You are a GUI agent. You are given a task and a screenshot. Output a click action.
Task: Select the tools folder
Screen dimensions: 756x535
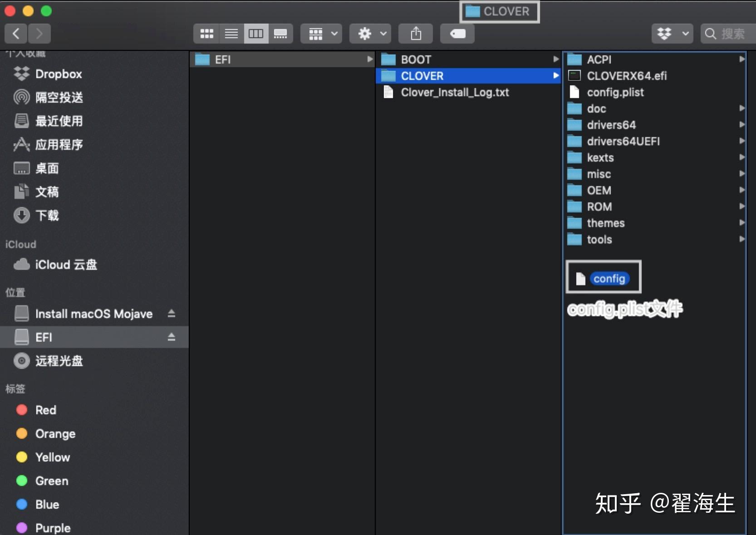pos(655,239)
